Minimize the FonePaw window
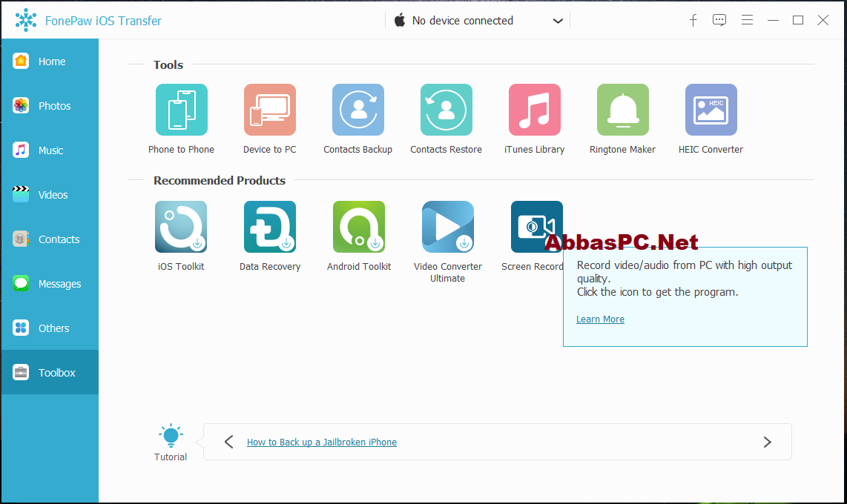The image size is (847, 504). coord(773,21)
